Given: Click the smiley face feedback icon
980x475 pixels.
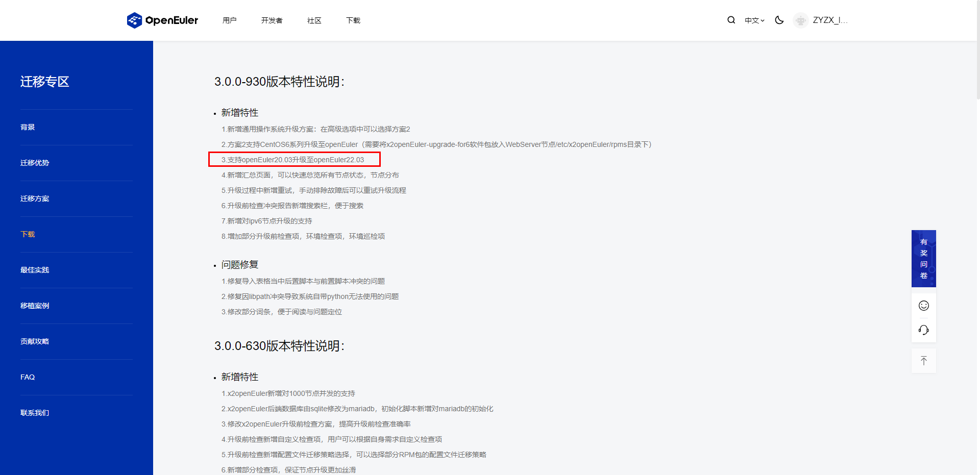Looking at the screenshot, I should 923,306.
